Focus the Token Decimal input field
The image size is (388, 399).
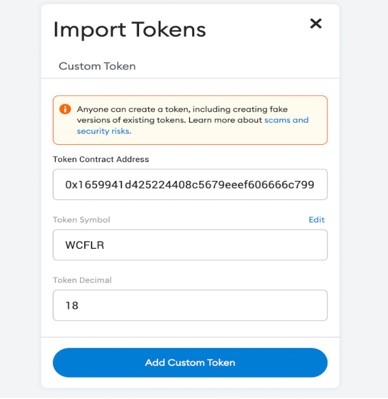(x=190, y=305)
